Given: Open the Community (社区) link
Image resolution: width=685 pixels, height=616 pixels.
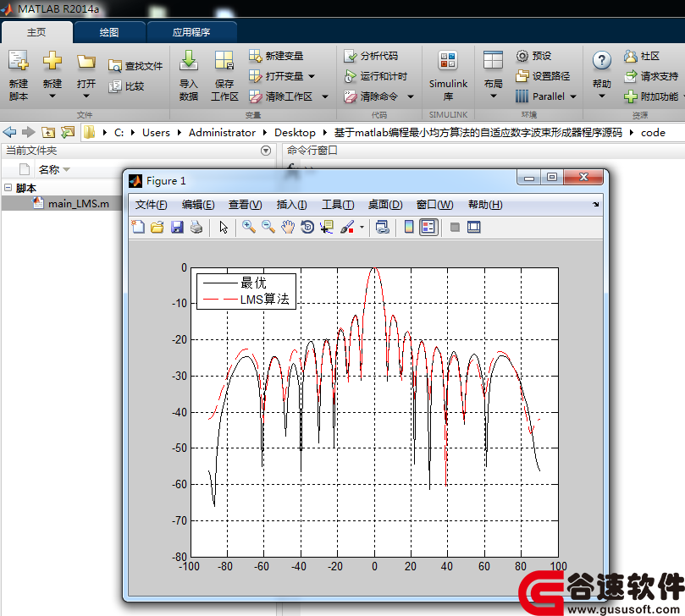Looking at the screenshot, I should point(641,56).
